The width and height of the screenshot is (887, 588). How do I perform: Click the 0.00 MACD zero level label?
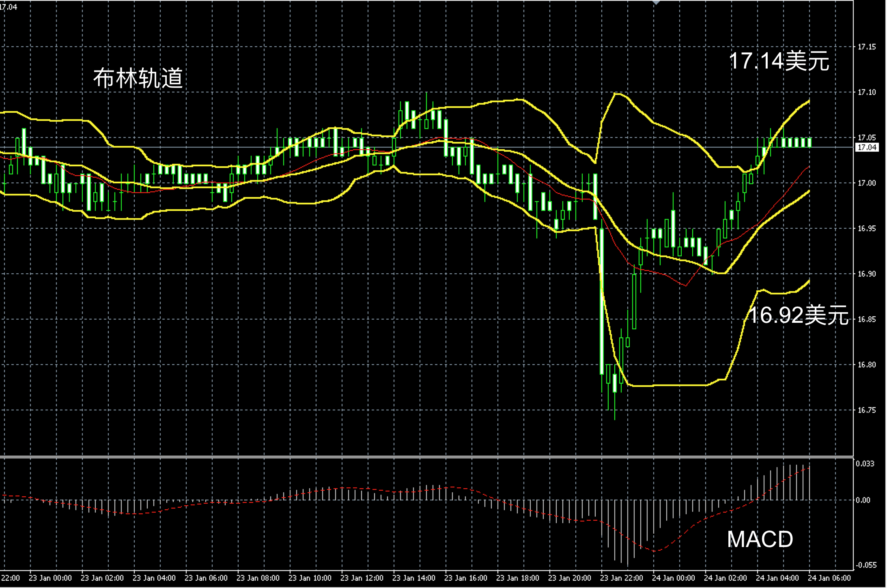pos(863,500)
